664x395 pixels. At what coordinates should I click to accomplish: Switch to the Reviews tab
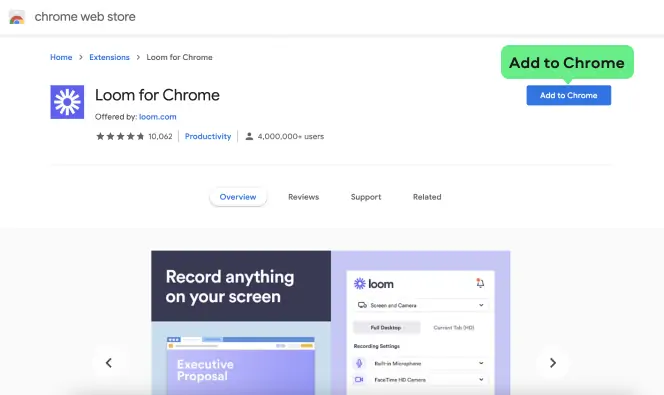click(x=304, y=197)
